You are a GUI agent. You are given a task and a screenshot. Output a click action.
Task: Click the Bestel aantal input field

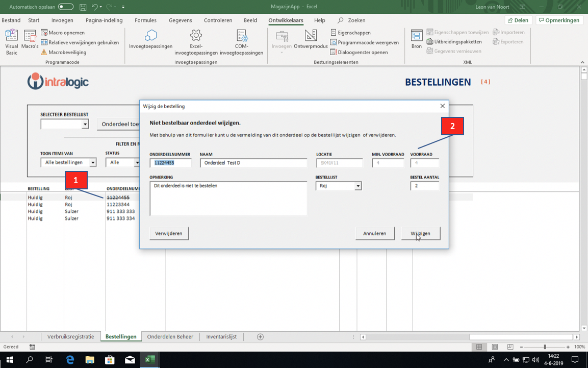424,186
